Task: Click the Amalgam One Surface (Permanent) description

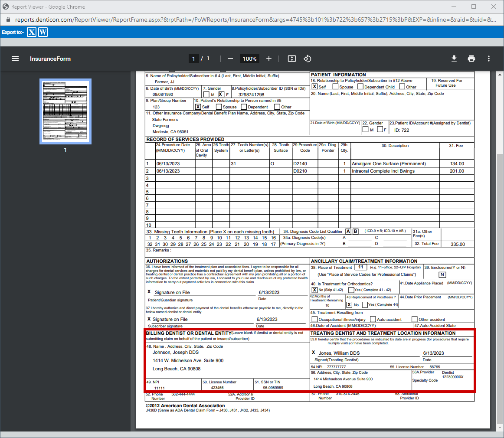Action: pyautogui.click(x=389, y=163)
